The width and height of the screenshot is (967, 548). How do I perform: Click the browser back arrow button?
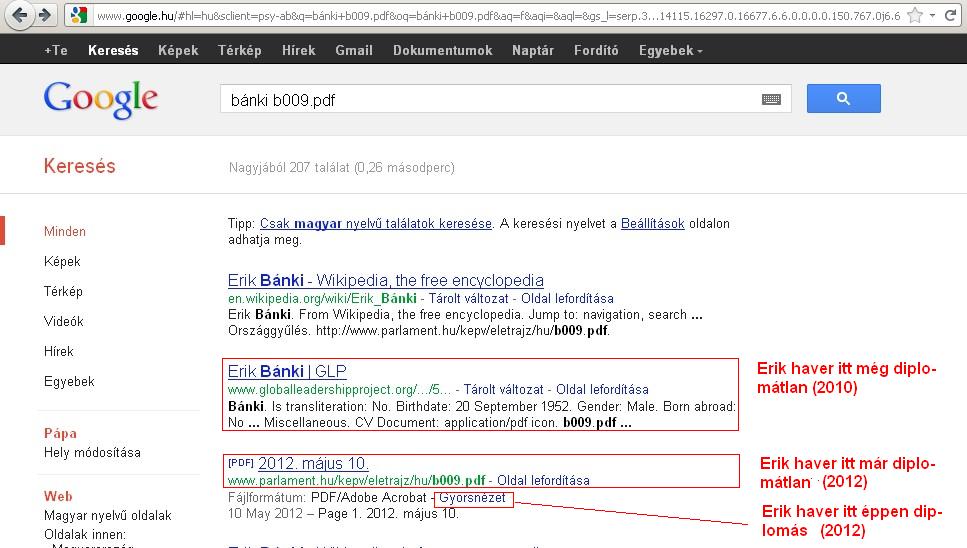(19, 15)
